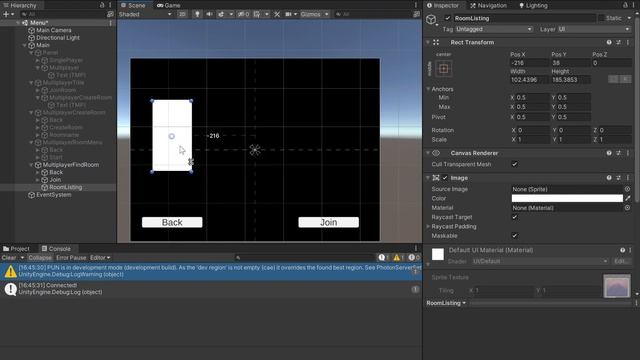The height and width of the screenshot is (360, 640).
Task: Open Rect Transform component kebab menu
Action: click(628, 42)
